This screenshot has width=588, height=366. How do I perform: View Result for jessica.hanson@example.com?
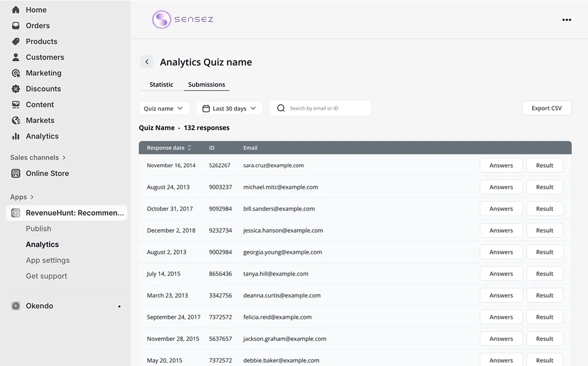point(544,230)
